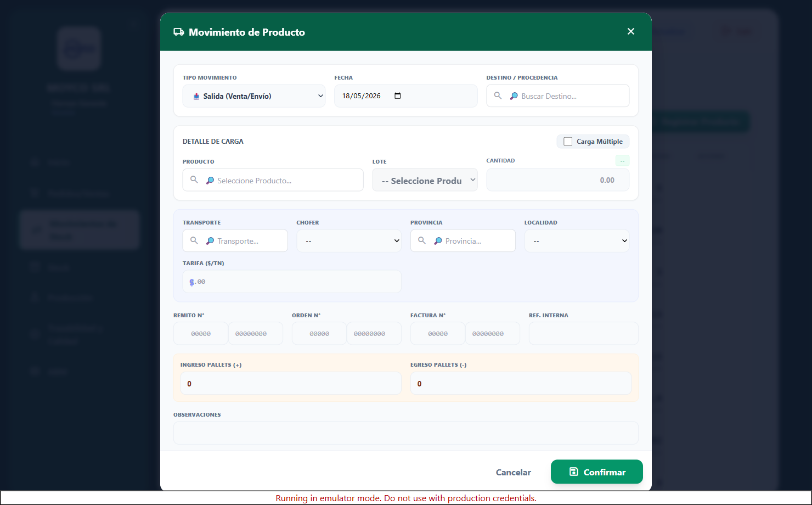Click the Tarifa ($/TN) input
The height and width of the screenshot is (505, 812).
[x=292, y=282]
